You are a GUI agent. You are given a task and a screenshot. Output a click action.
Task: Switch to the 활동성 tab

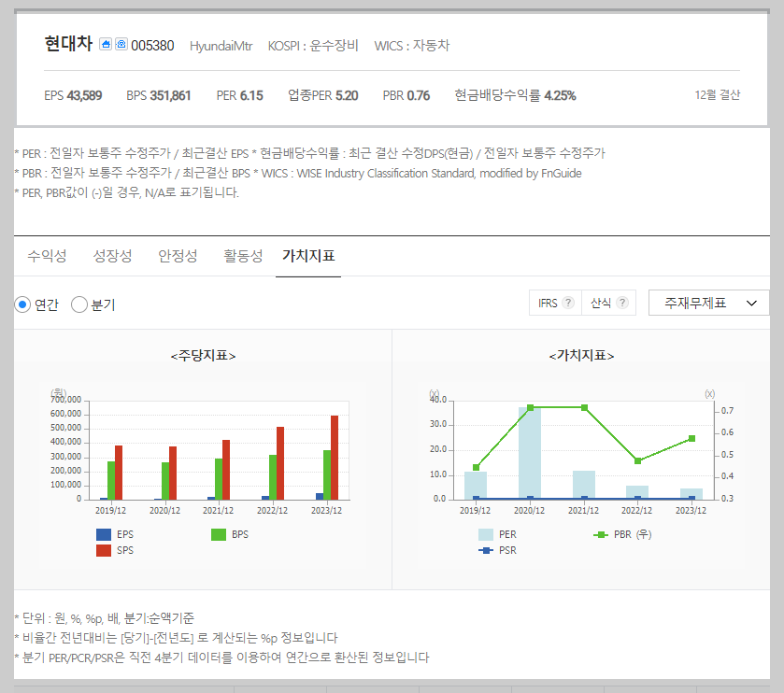243,256
